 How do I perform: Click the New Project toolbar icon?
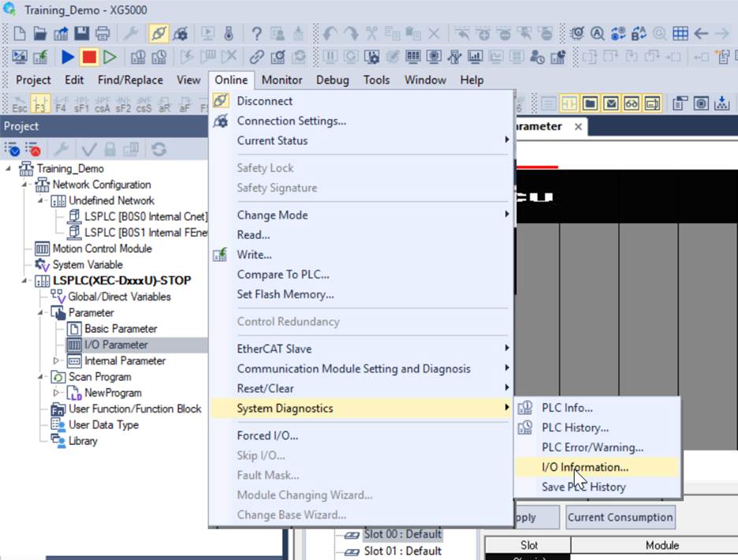(19, 33)
